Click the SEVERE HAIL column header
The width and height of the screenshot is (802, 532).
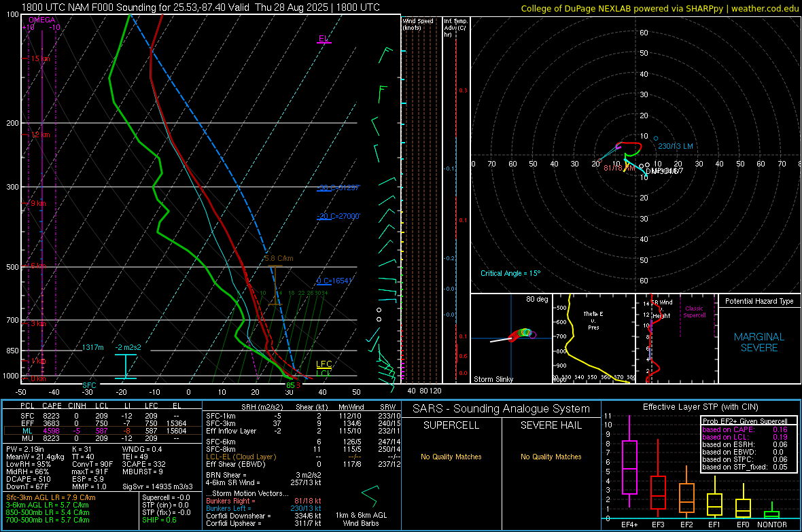coord(551,425)
